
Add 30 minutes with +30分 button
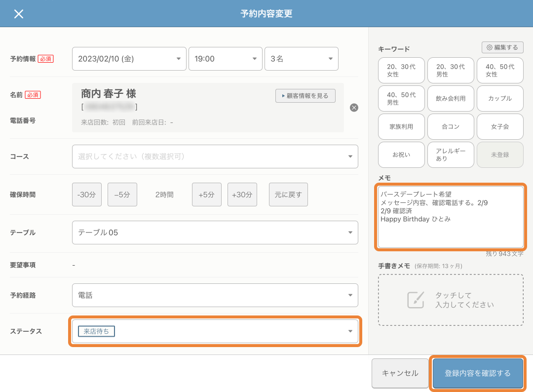click(242, 195)
